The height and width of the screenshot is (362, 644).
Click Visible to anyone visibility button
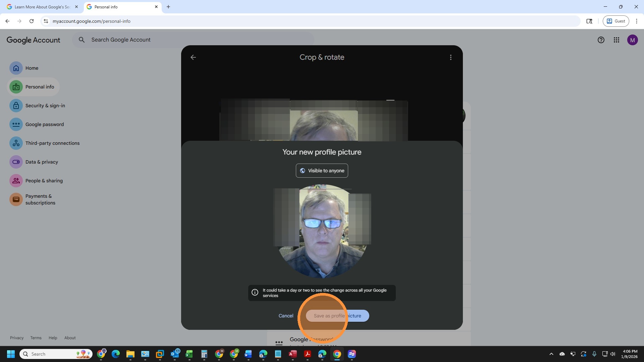click(x=322, y=171)
